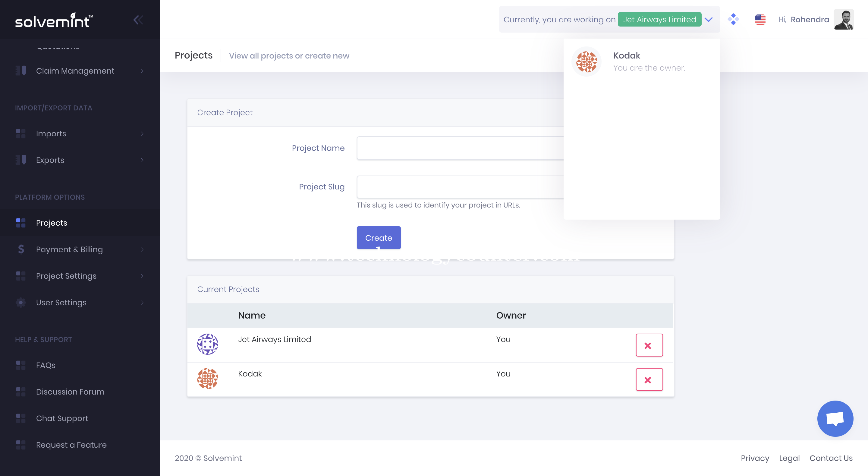The height and width of the screenshot is (476, 868).
Task: Click Claim Management sidebar icon
Action: [21, 71]
